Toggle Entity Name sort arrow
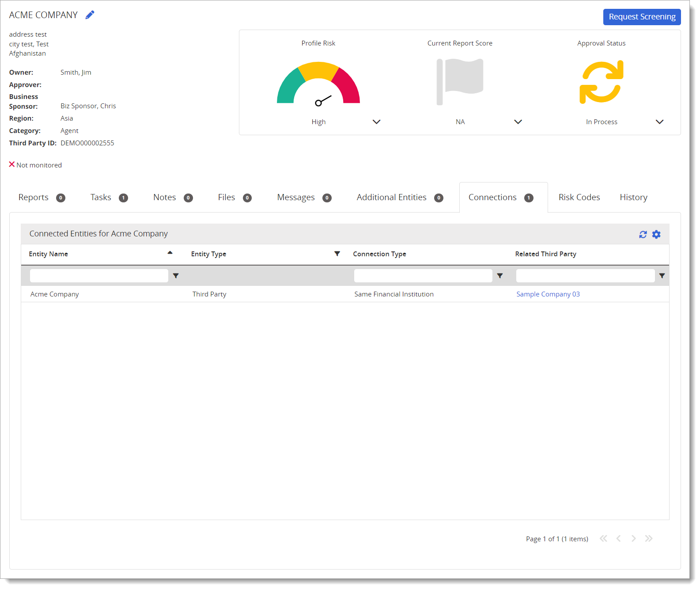 170,253
